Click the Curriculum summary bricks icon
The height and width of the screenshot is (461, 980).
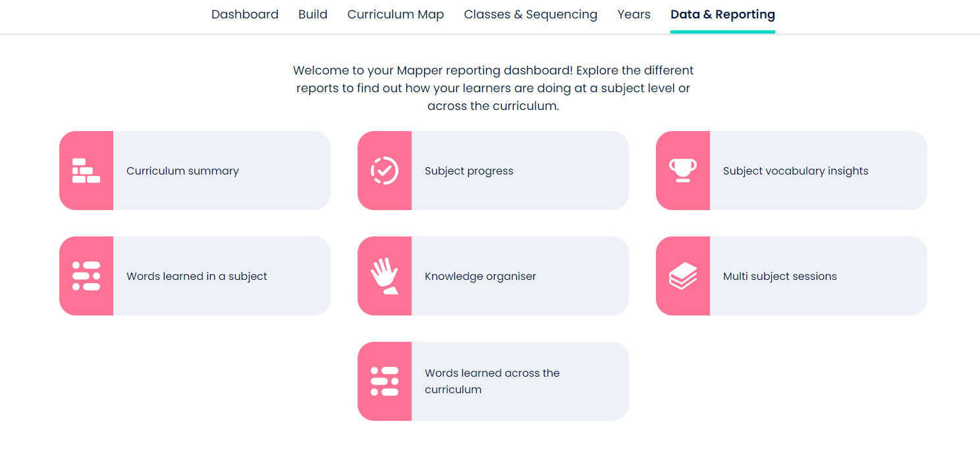86,171
